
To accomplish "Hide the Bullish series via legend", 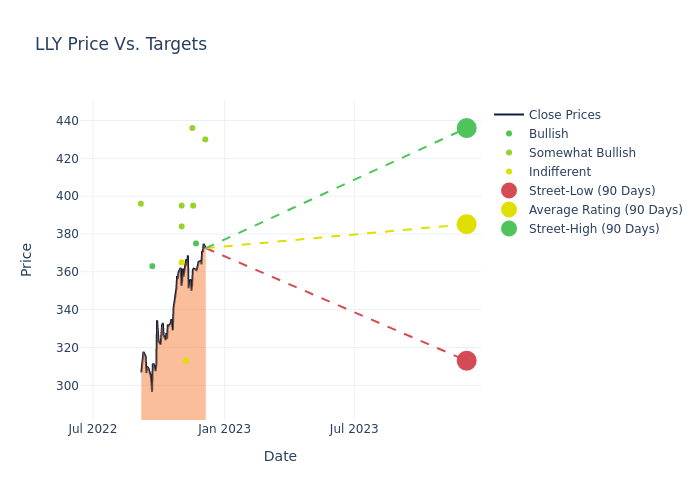I will click(548, 134).
